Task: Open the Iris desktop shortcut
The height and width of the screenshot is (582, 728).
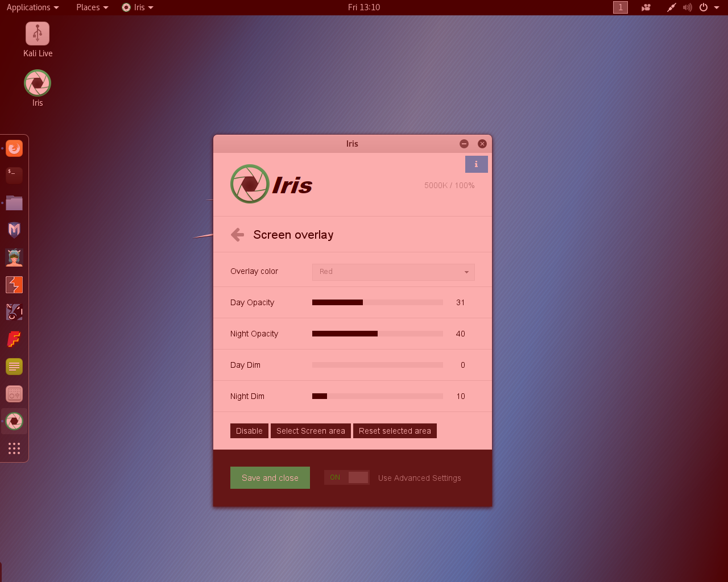Action: (38, 88)
